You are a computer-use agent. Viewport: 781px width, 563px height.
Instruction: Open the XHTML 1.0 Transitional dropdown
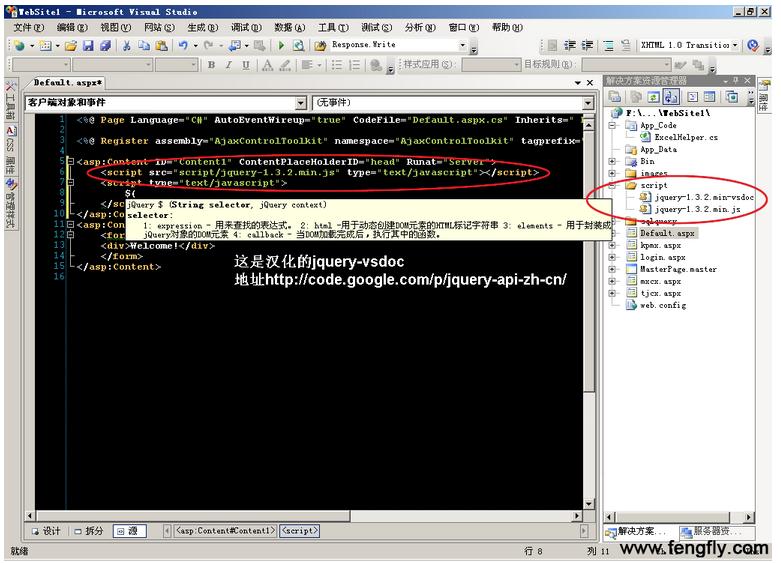point(735,45)
